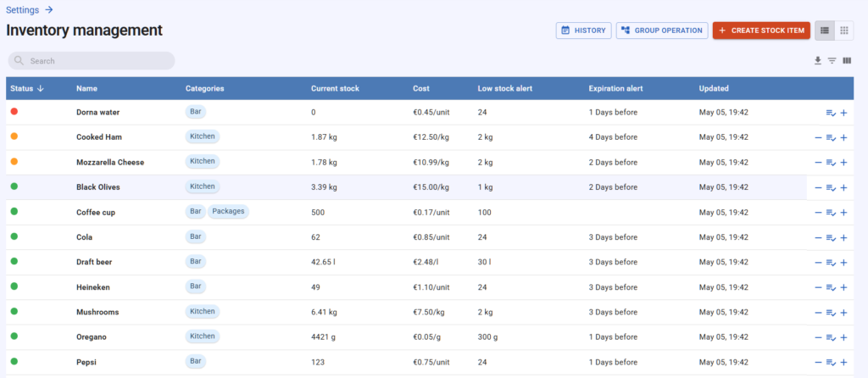868x378 pixels.
Task: Remove stock from Black Olives
Action: [x=818, y=187]
